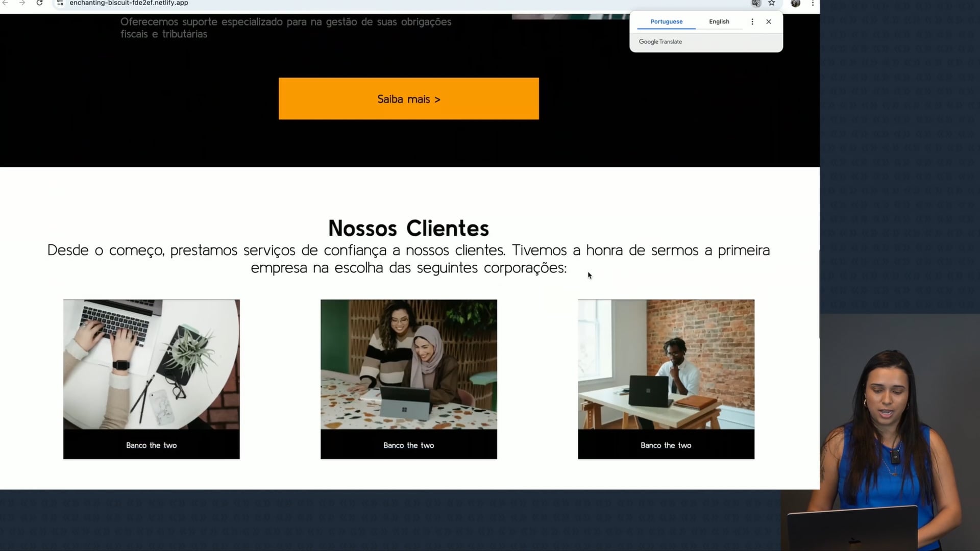
Task: Select the Portuguese tab in translate popup
Action: tap(666, 21)
